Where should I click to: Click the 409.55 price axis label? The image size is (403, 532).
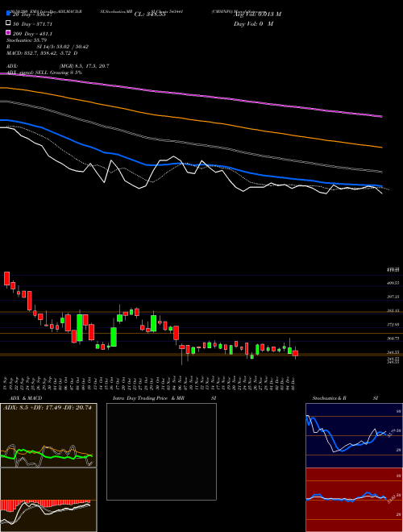pyautogui.click(x=394, y=283)
